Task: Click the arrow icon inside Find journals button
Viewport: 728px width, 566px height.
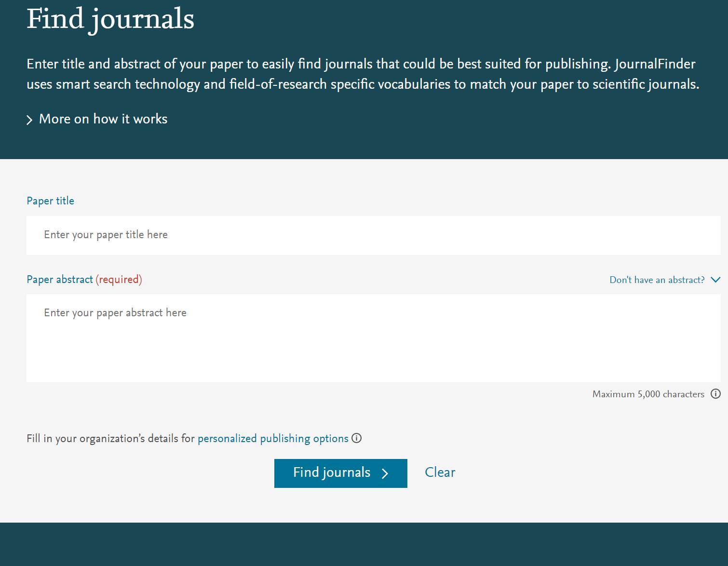Action: pyautogui.click(x=385, y=473)
